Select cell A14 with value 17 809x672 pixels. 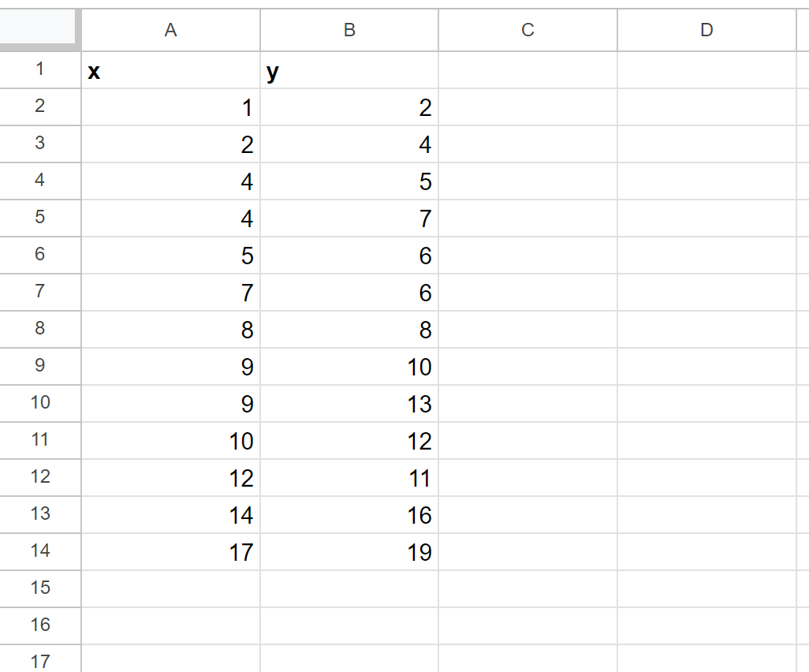(171, 552)
